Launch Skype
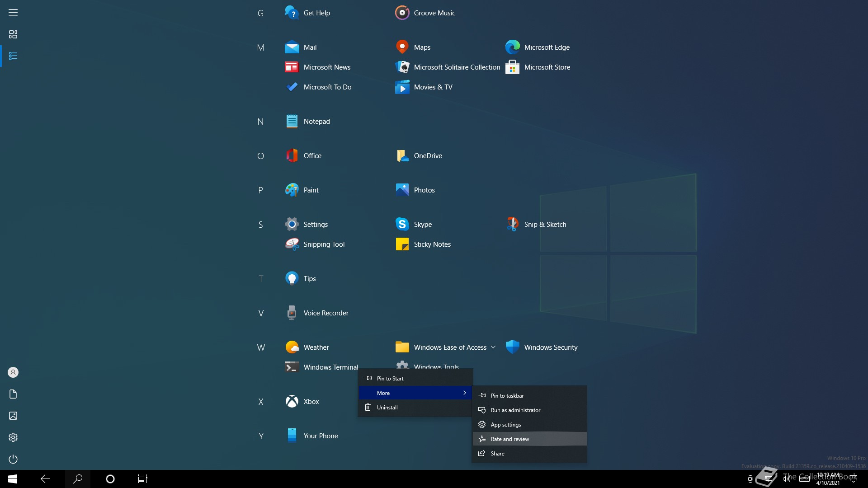Image resolution: width=868 pixels, height=488 pixels. [x=413, y=224]
